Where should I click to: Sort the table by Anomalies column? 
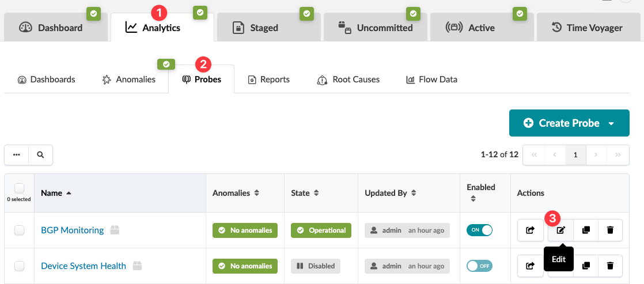[x=236, y=193]
